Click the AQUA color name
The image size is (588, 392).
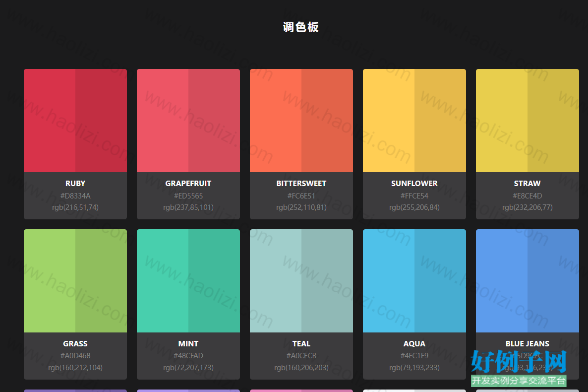pyautogui.click(x=414, y=343)
